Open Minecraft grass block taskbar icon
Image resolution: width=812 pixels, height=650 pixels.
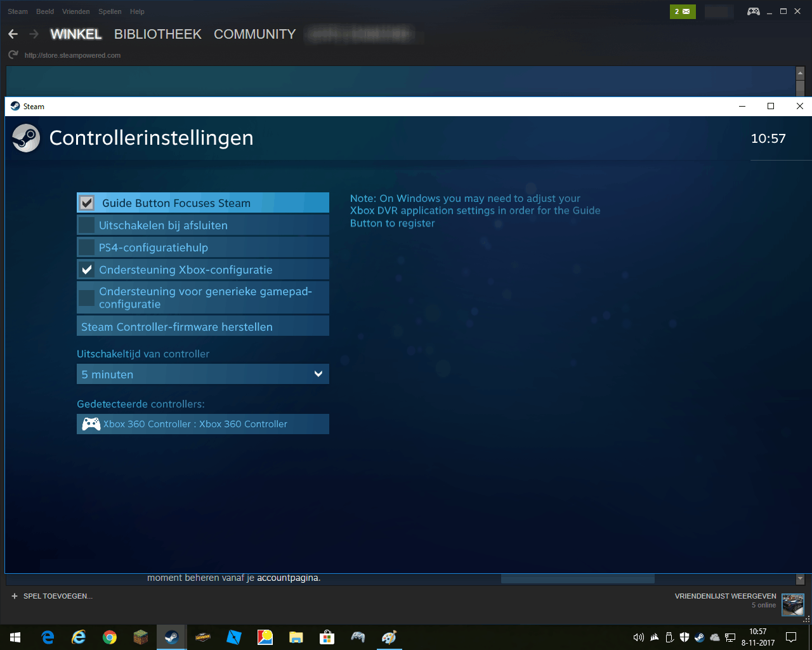click(x=140, y=637)
